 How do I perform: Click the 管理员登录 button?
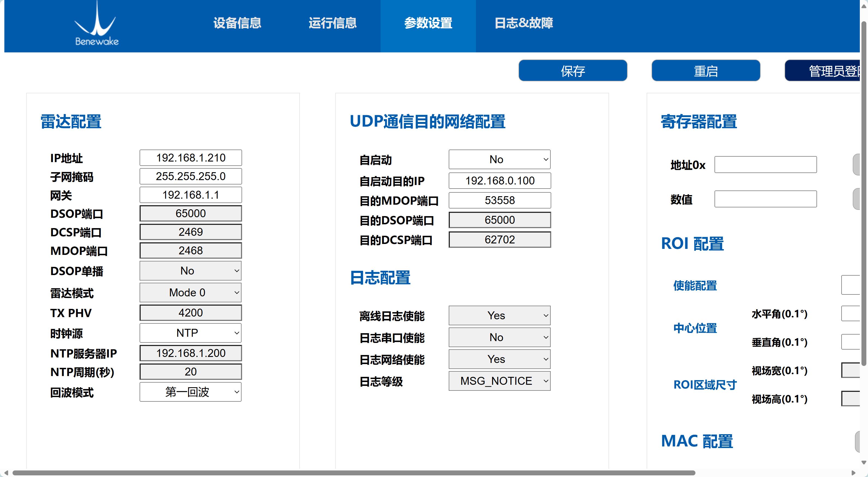(x=822, y=71)
